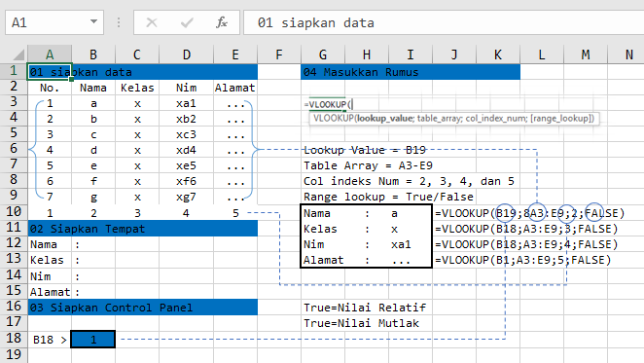Select column I header
This screenshot has height=363, width=644.
(410, 54)
